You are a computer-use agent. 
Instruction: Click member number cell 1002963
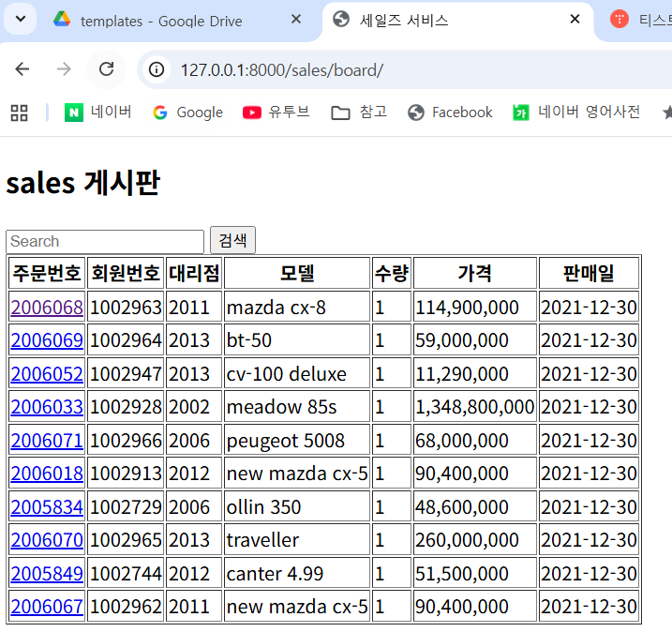126,307
